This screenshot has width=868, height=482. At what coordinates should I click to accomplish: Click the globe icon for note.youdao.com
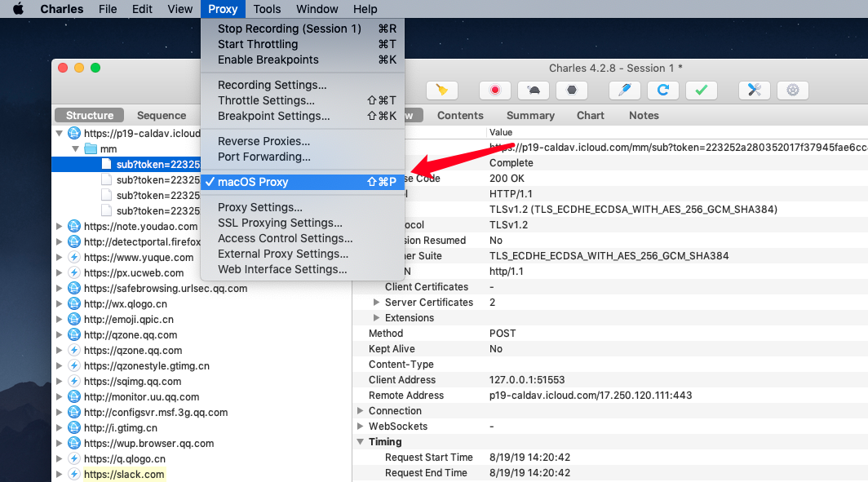(74, 227)
